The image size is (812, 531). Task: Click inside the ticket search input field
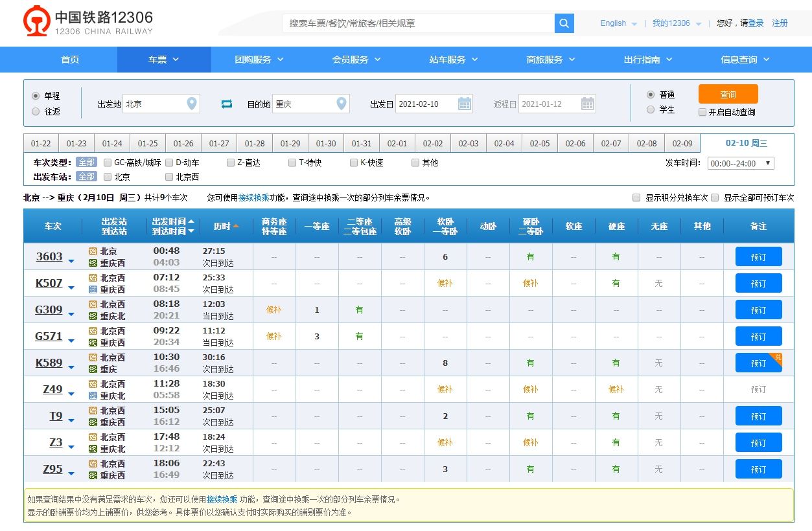[415, 23]
